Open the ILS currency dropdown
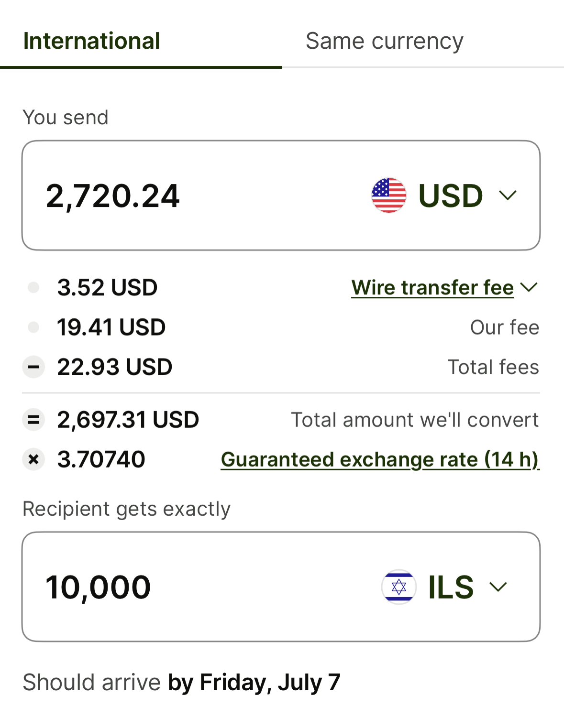 tap(498, 587)
